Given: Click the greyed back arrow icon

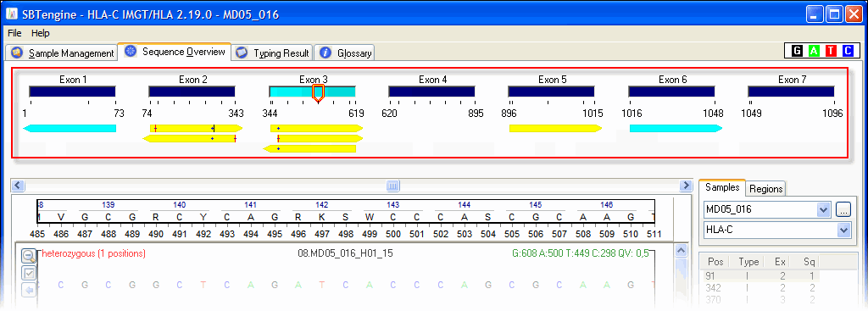Looking at the screenshot, I should 28,290.
